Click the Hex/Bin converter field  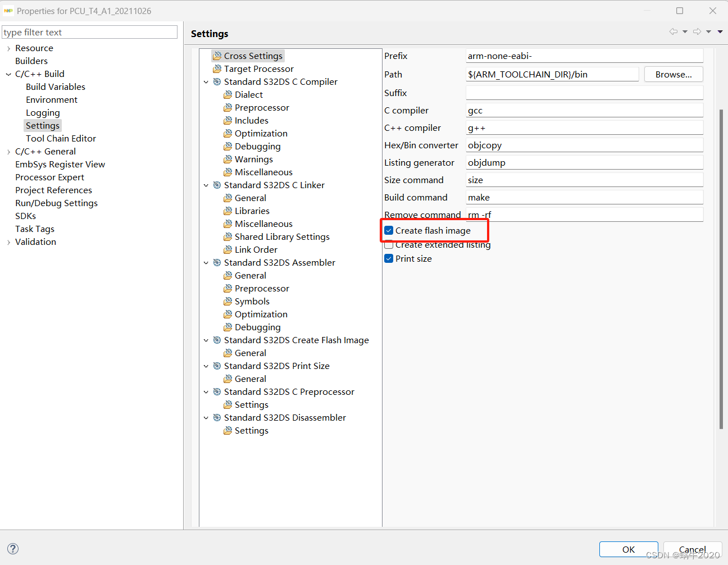[584, 145]
